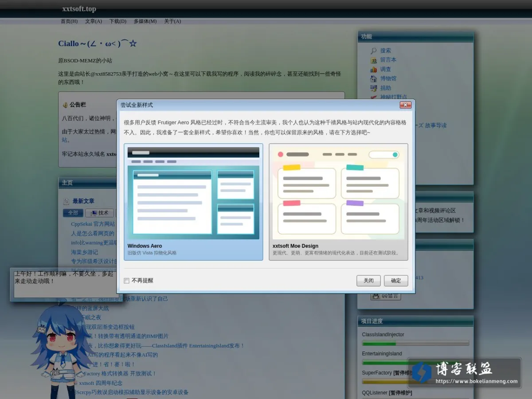The width and height of the screenshot is (532, 399).
Task: Click the QQListener [暂停维护] label
Action: coord(387,393)
